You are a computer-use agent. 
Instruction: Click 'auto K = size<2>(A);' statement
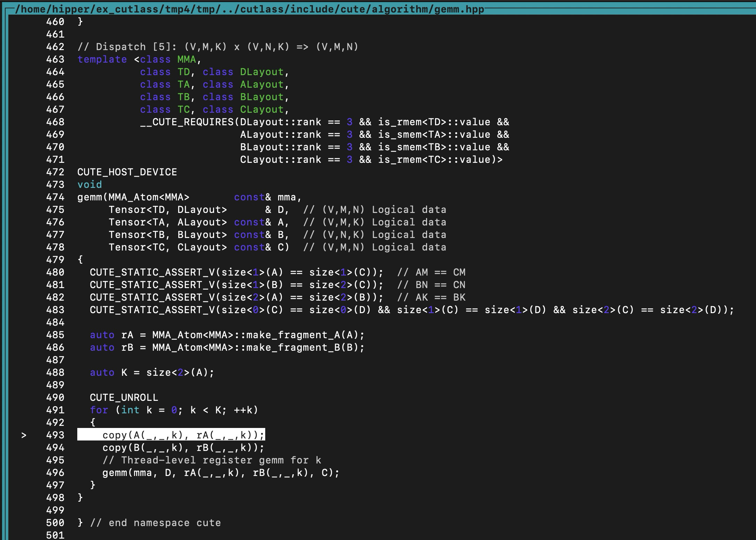(152, 372)
